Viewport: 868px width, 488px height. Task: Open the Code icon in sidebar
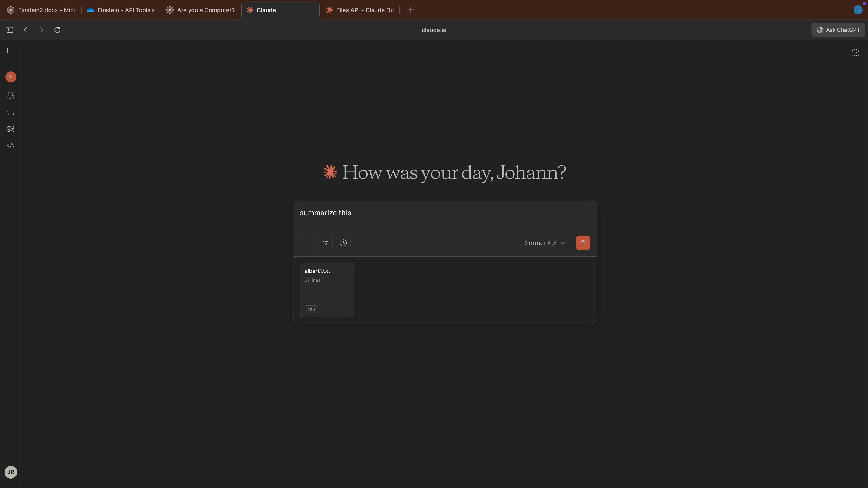(11, 146)
